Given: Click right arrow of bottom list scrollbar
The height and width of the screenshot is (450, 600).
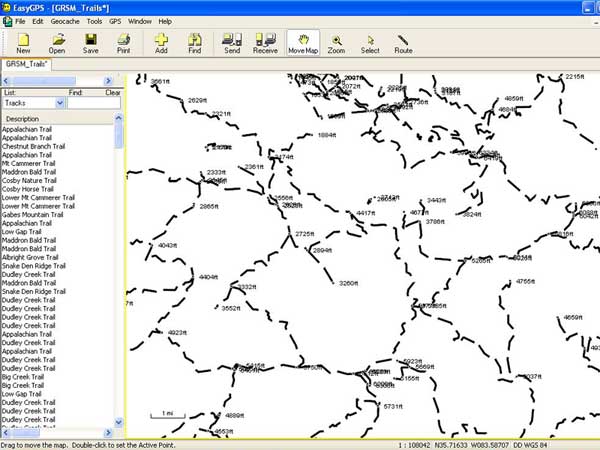Looking at the screenshot, I should pos(108,433).
